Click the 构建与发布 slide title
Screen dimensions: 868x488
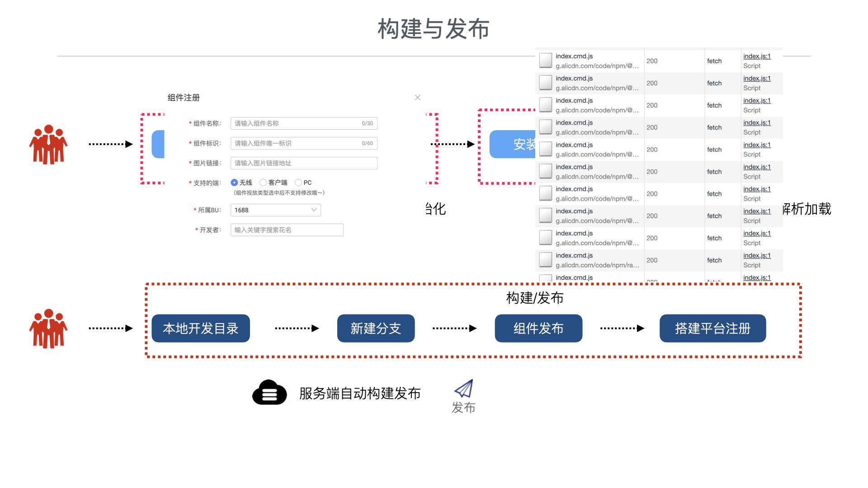(434, 29)
